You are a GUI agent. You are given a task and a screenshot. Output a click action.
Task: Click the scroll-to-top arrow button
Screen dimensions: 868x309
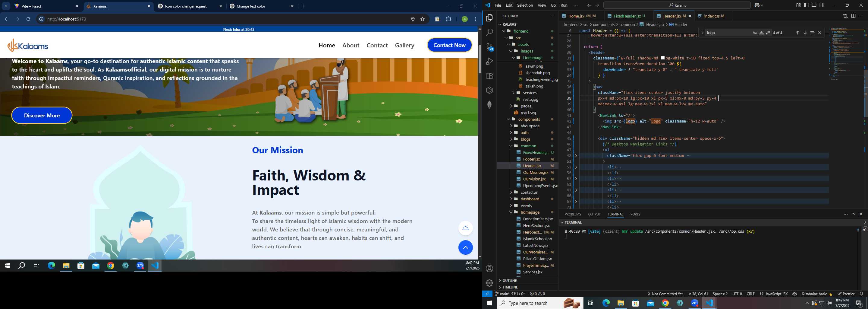click(465, 247)
